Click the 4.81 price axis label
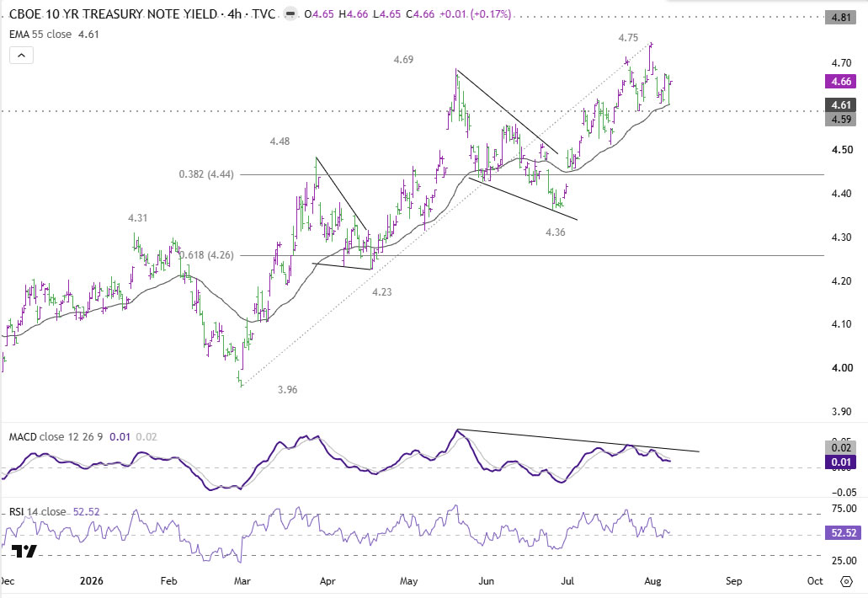 (x=841, y=17)
